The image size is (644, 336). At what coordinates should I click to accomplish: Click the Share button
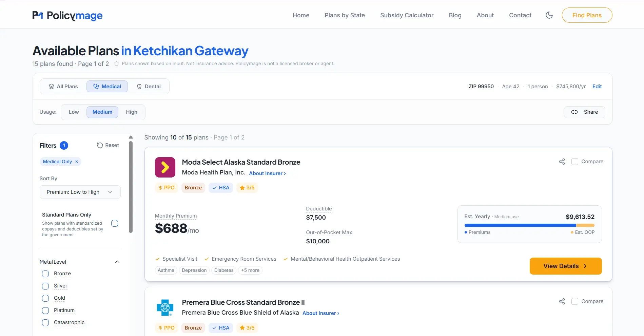point(584,112)
